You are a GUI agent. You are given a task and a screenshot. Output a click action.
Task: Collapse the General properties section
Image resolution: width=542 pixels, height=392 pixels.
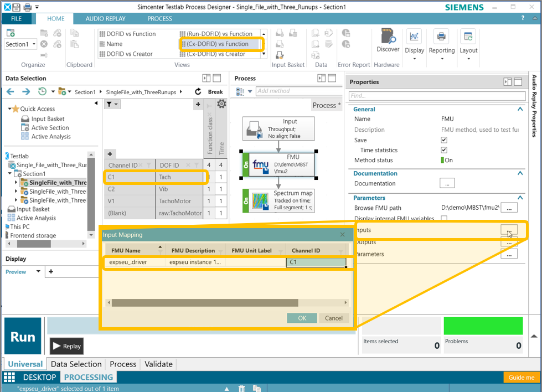tap(520, 110)
